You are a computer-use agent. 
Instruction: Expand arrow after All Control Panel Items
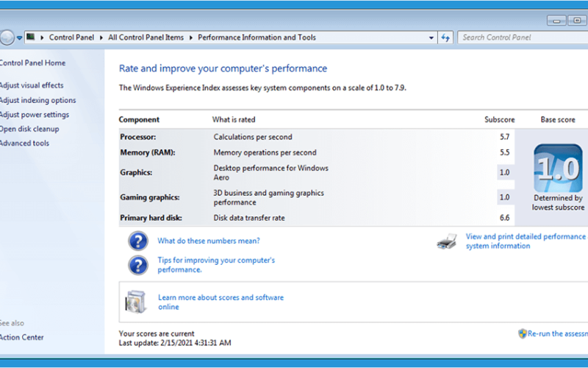tap(191, 38)
